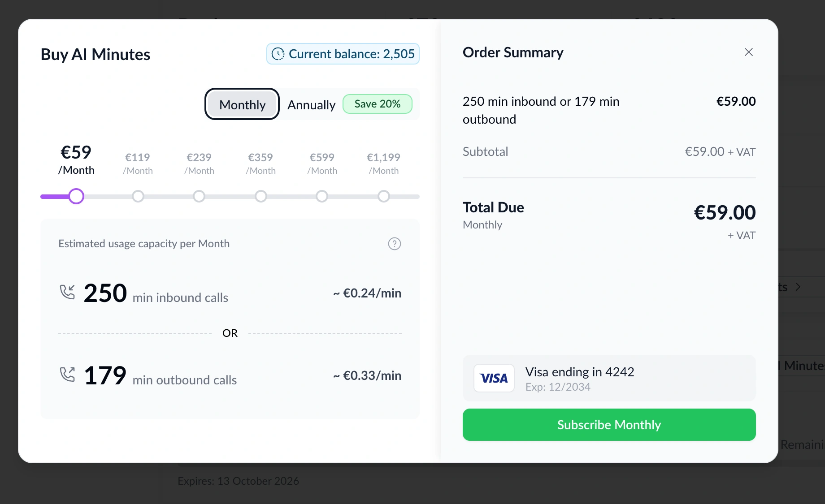The width and height of the screenshot is (825, 504).
Task: Switch to Annually billing
Action: [311, 104]
